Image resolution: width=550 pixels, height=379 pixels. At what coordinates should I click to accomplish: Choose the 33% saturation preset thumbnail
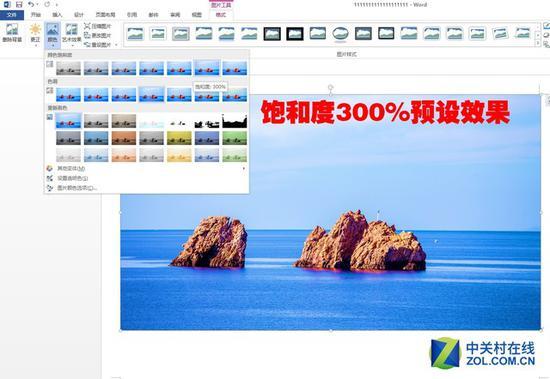(96, 68)
